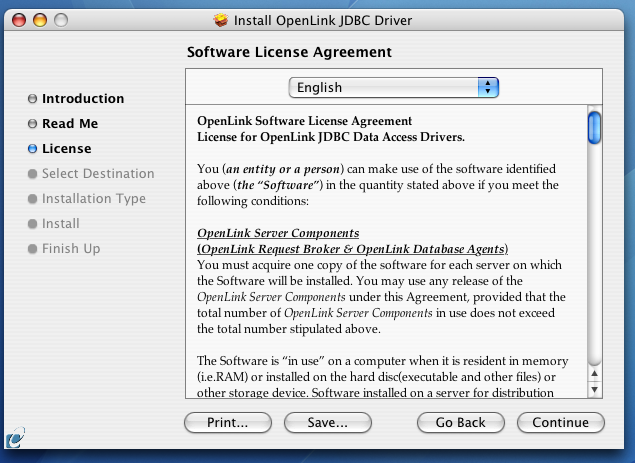Click the Read Me step bullet

[33, 124]
